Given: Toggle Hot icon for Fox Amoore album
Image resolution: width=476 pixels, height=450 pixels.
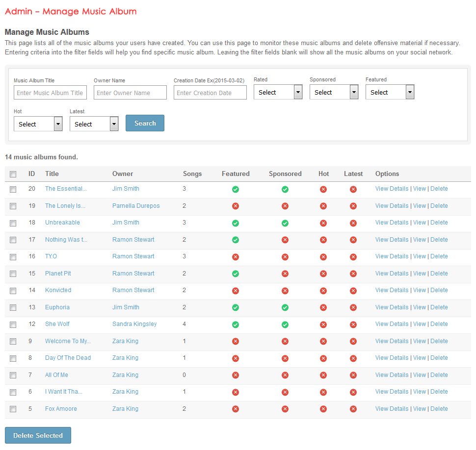Looking at the screenshot, I should tap(323, 409).
